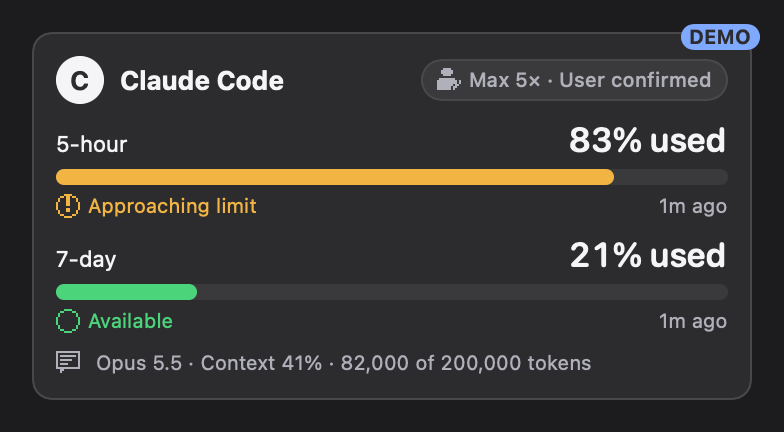Image resolution: width=784 pixels, height=432 pixels.
Task: Select the Claude Code title text
Action: point(202,80)
